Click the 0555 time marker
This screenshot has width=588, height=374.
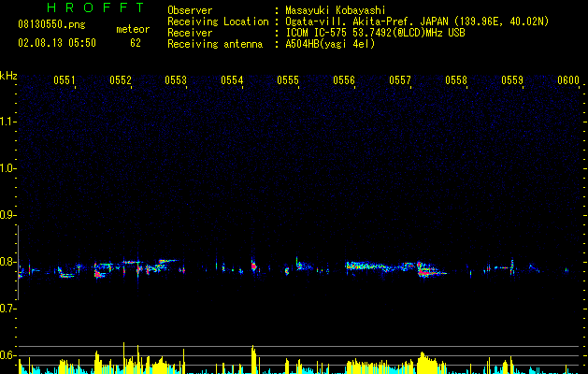288,80
